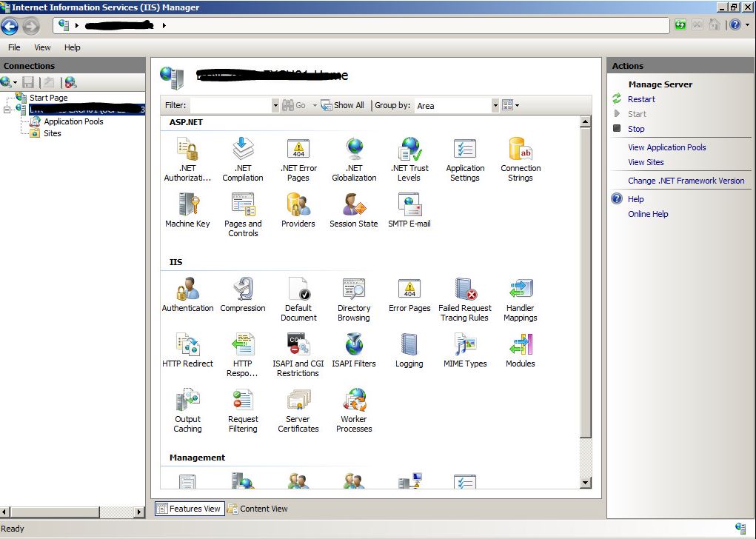Collapse the server node in Connections tree
Image resolution: width=756 pixels, height=539 pixels.
(x=7, y=110)
